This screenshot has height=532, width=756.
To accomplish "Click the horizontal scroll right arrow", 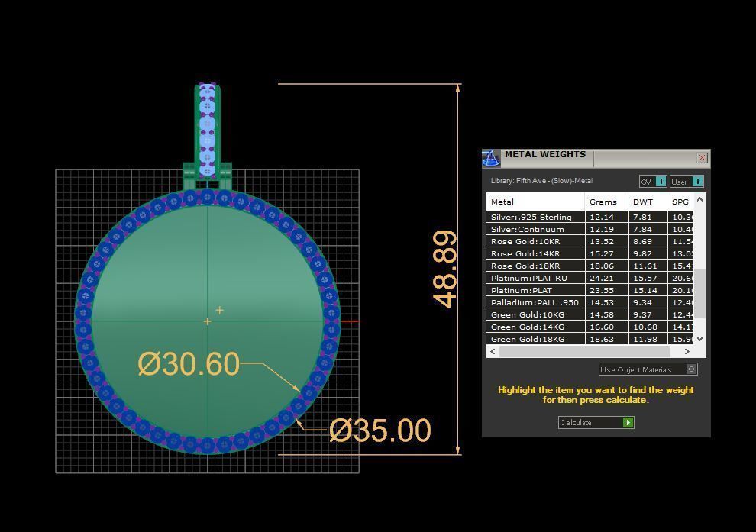I will click(687, 351).
